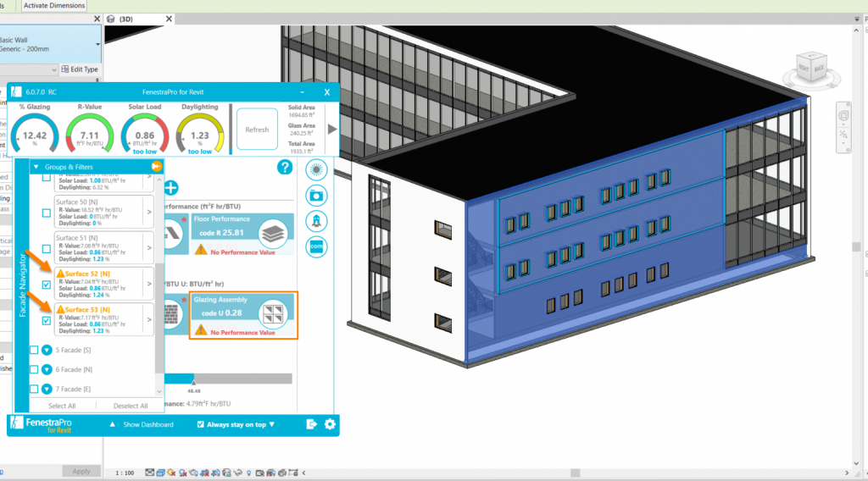Expand Surface 52 [N] details chevron
The image size is (868, 481).
coord(149,284)
